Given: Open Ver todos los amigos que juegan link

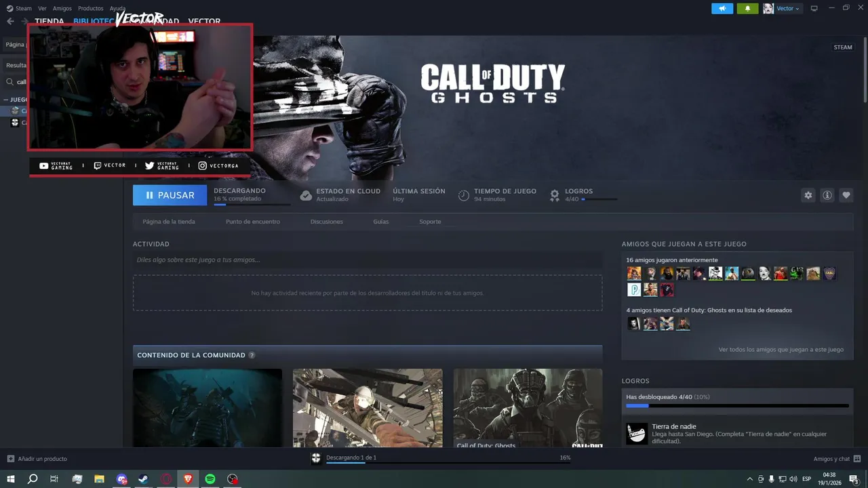Looking at the screenshot, I should click(x=781, y=350).
